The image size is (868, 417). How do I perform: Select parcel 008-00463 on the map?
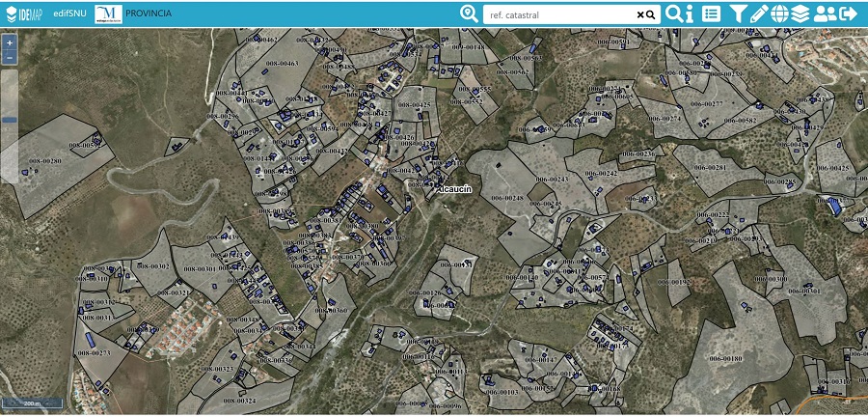coord(282,64)
